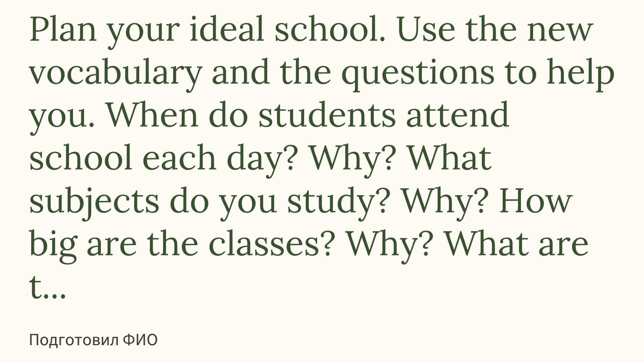Place cursor on the word 'day?'
644x362 pixels.
(263, 158)
